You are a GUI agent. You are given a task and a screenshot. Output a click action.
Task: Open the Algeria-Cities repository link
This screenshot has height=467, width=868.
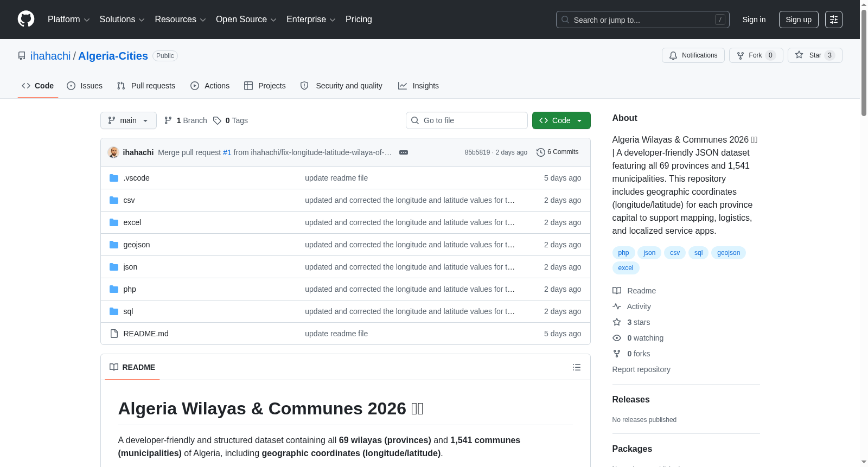coord(113,56)
